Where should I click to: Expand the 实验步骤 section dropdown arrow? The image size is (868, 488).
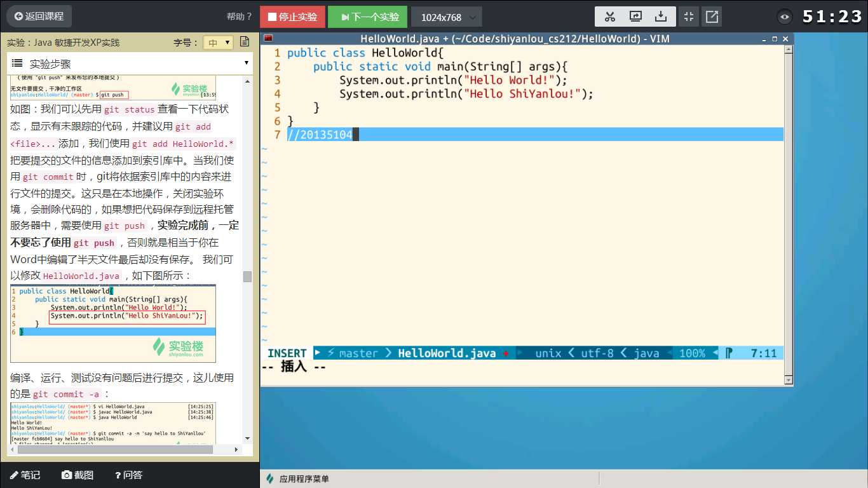click(x=247, y=63)
